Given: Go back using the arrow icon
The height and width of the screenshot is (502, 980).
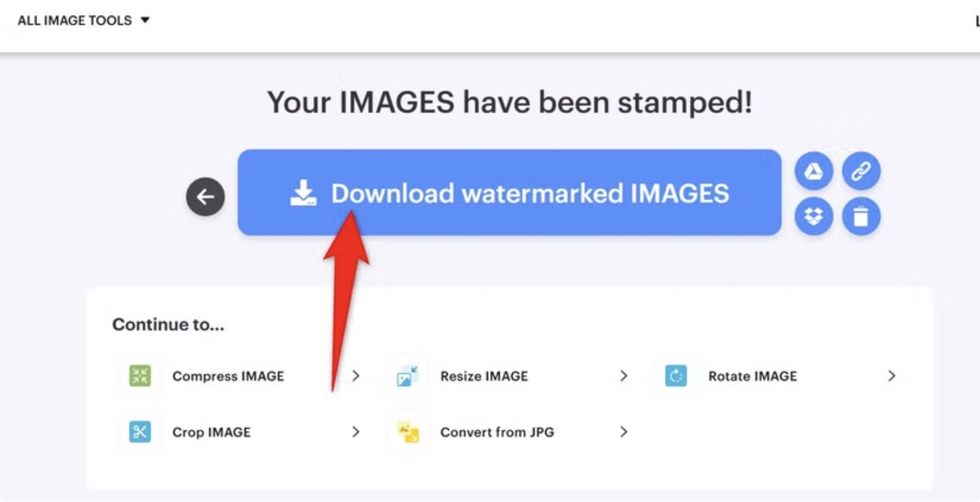Looking at the screenshot, I should pyautogui.click(x=205, y=197).
